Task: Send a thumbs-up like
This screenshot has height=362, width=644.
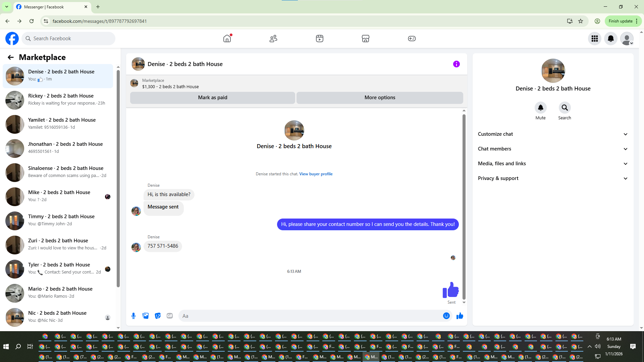Action: (x=460, y=316)
